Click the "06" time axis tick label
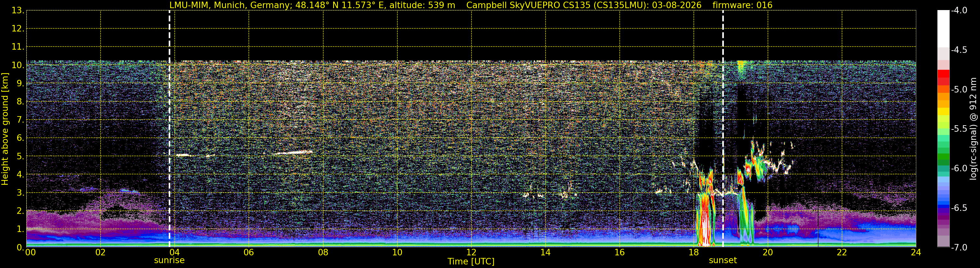Screen dimensions: 980x268 [249, 252]
